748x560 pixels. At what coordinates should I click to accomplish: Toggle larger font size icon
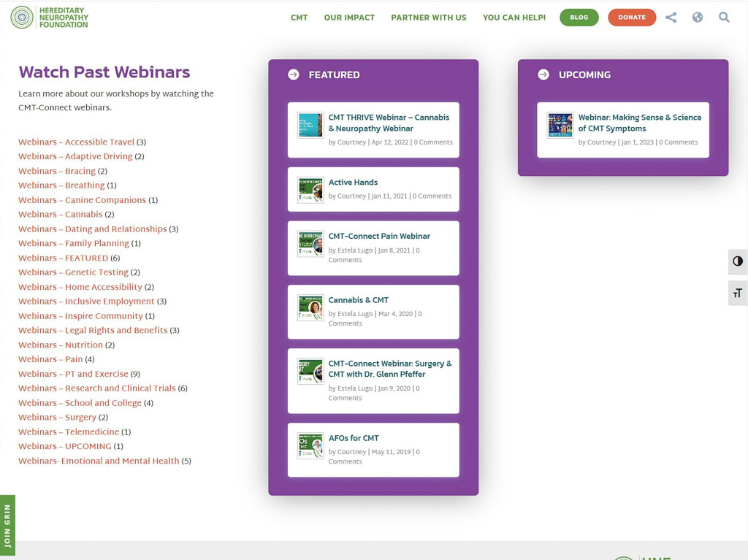[x=738, y=293]
